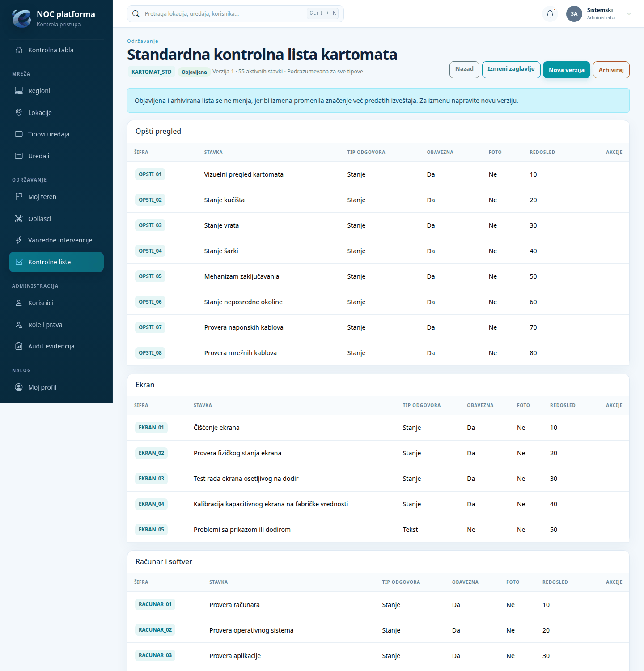Click the Ctrl + K shortcut badge
Image resolution: width=644 pixels, height=671 pixels.
coord(322,13)
